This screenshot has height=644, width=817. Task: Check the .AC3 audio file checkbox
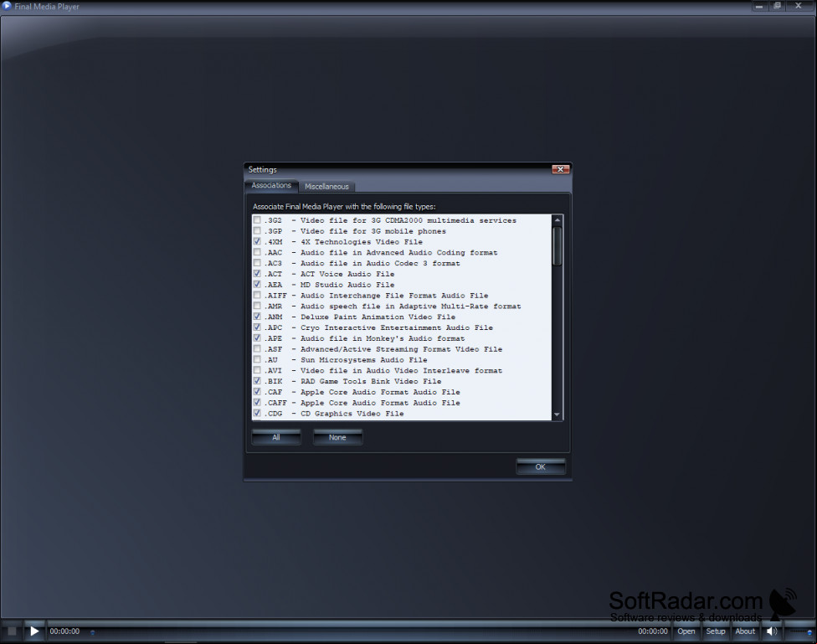[257, 263]
